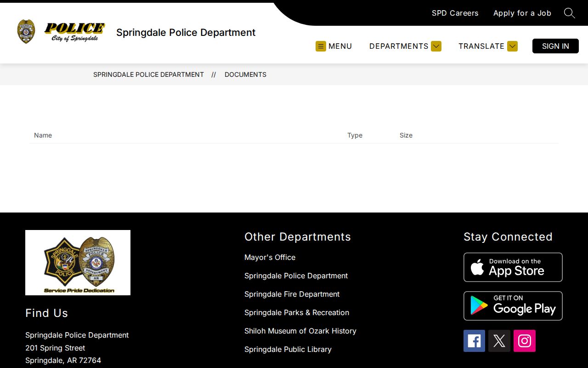The width and height of the screenshot is (588, 368).
Task: Open the hamburger MENU button
Action: coord(334,46)
